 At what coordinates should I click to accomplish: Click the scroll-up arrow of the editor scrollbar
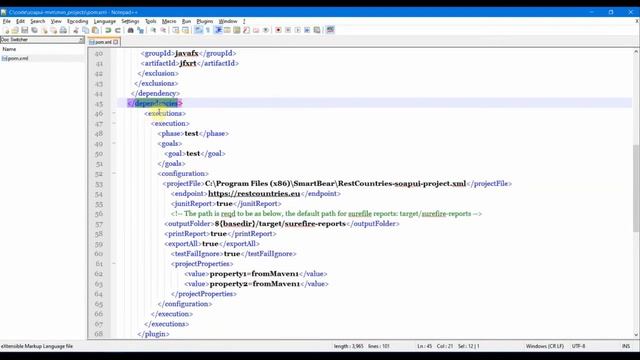(636, 51)
